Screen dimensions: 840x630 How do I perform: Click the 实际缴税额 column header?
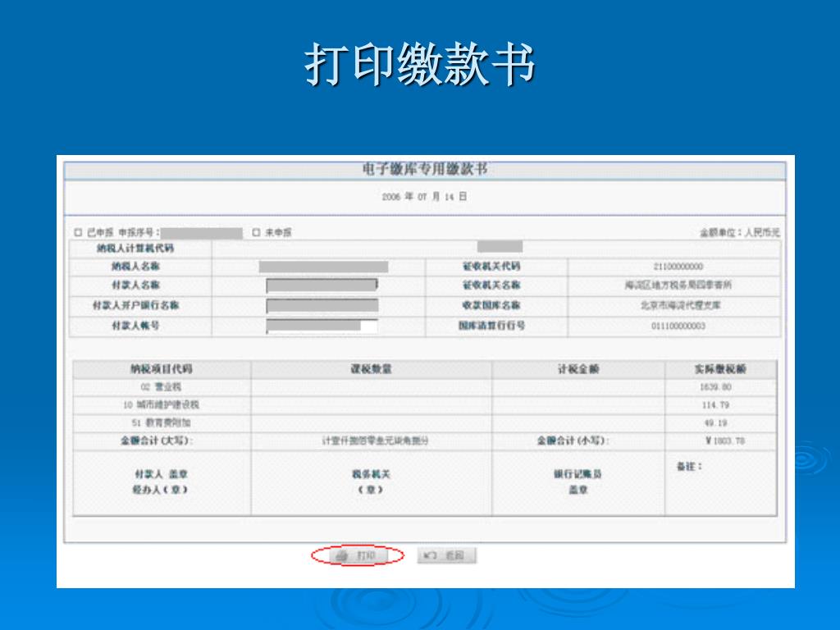(720, 369)
